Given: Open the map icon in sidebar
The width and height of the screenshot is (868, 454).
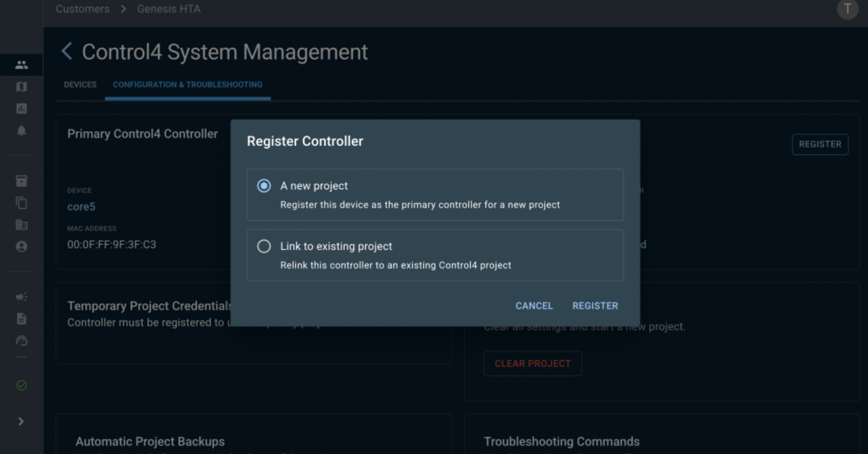Looking at the screenshot, I should (21, 87).
